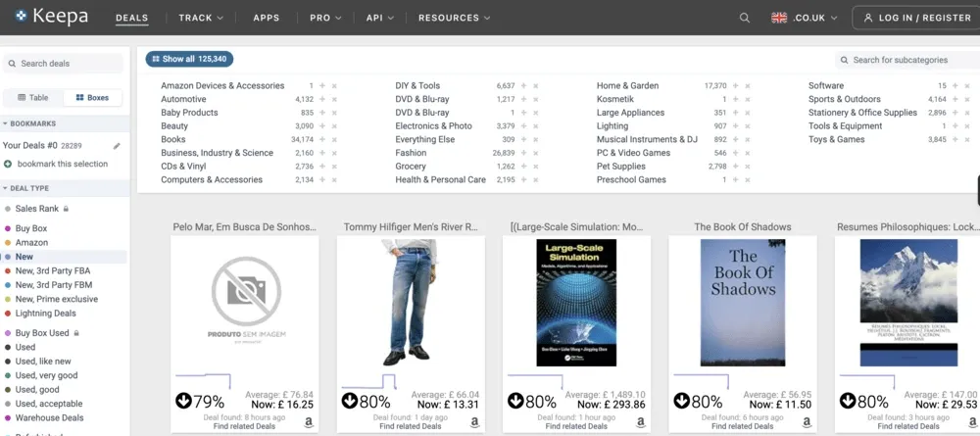The height and width of the screenshot is (436, 980).
Task: Click the Sales Rank lock icon
Action: [x=66, y=209]
